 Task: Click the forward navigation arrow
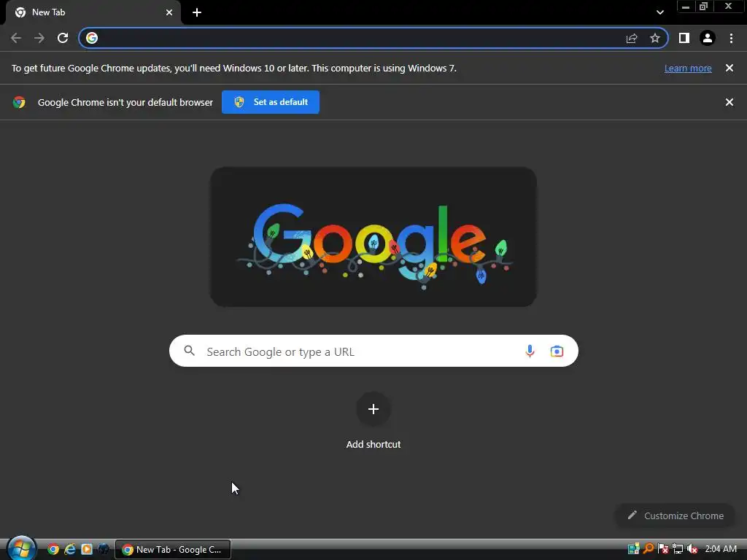pyautogui.click(x=39, y=38)
